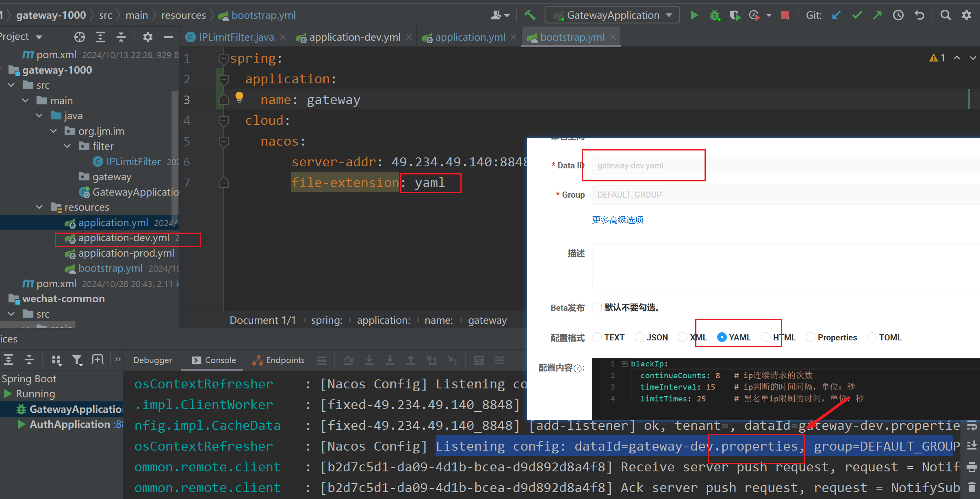Select the Properties format radio button
980x499 pixels.
tap(811, 337)
